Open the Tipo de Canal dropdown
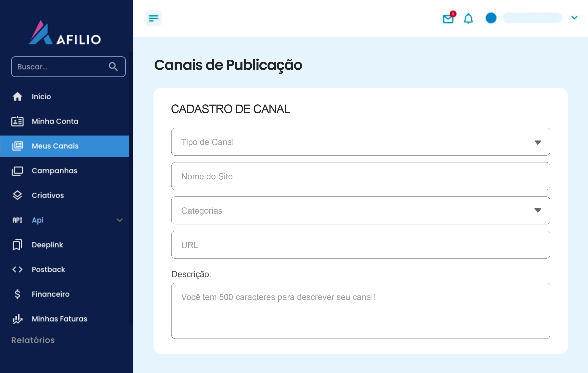Screen dimensions: 588x373 click(x=360, y=142)
